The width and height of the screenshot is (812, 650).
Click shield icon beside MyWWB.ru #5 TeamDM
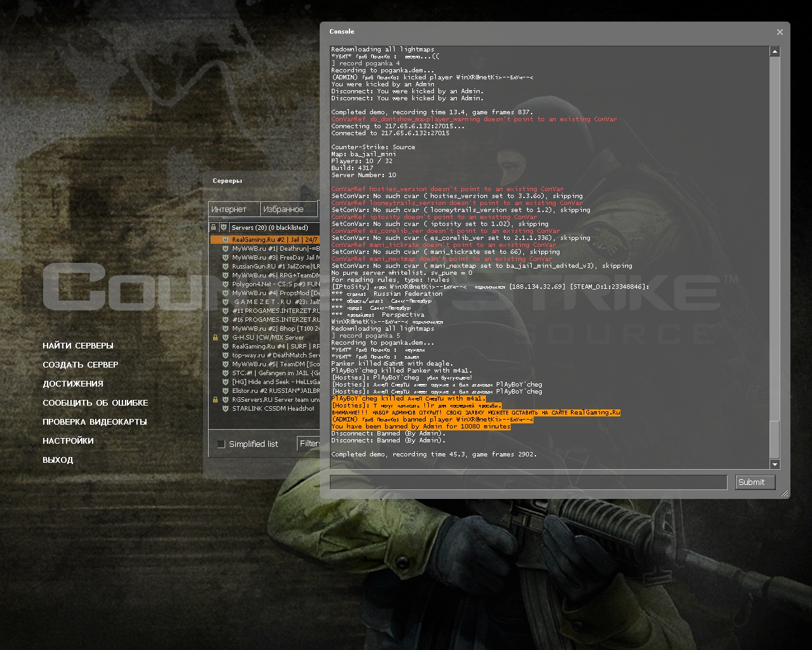(x=225, y=364)
